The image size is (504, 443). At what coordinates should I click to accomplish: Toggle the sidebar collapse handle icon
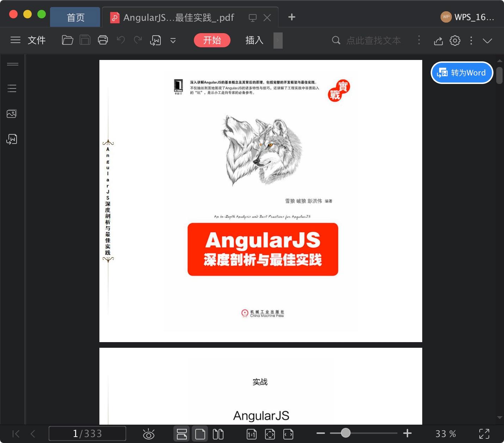[x=13, y=64]
